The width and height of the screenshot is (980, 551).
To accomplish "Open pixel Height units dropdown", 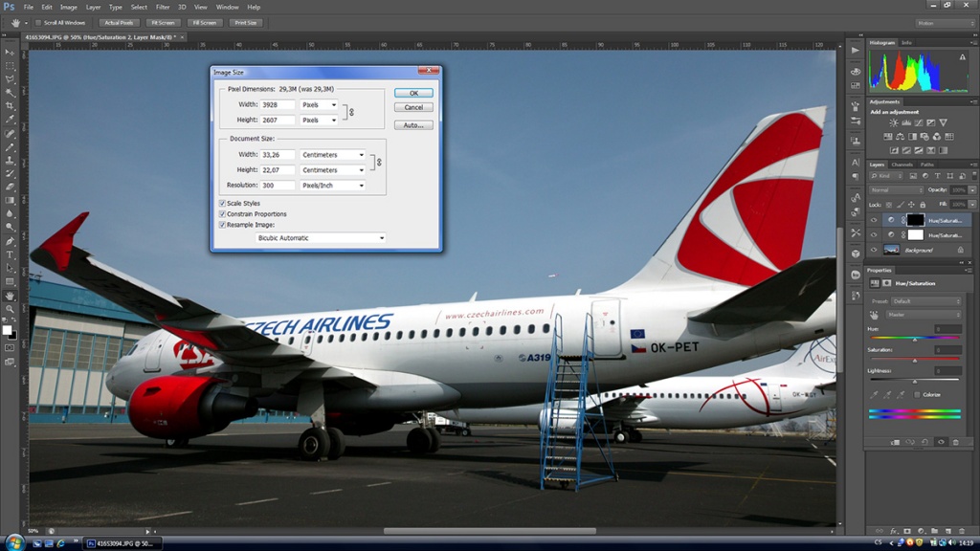I will tap(319, 120).
